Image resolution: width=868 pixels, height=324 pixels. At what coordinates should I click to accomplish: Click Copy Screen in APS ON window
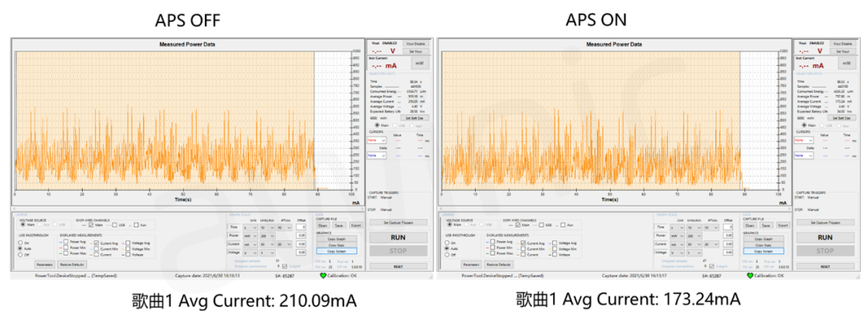[764, 251]
